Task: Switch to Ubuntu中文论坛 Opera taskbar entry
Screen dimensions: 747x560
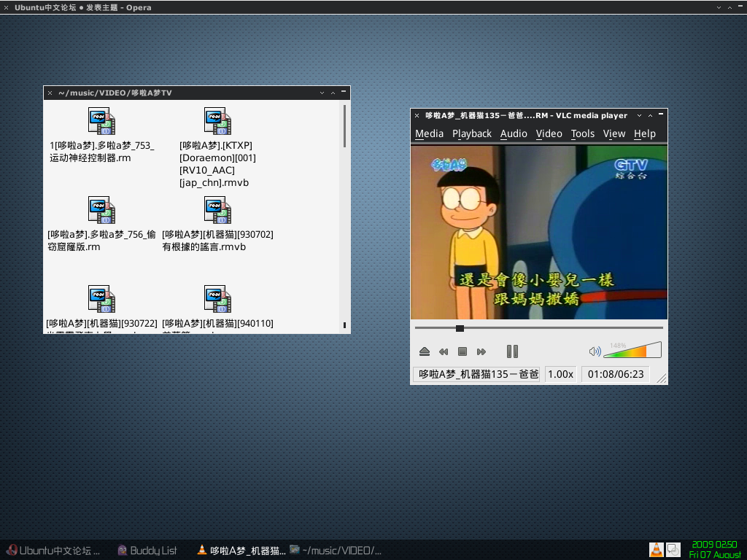Action: tap(54, 551)
